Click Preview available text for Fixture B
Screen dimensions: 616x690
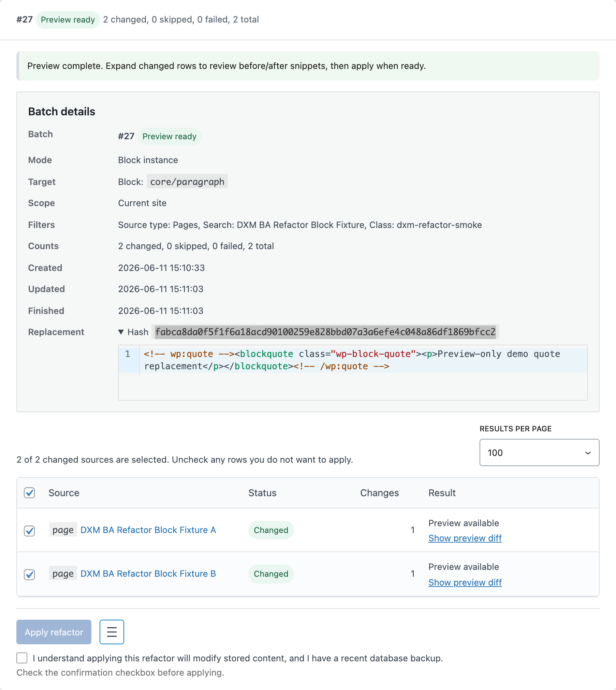[x=464, y=567]
